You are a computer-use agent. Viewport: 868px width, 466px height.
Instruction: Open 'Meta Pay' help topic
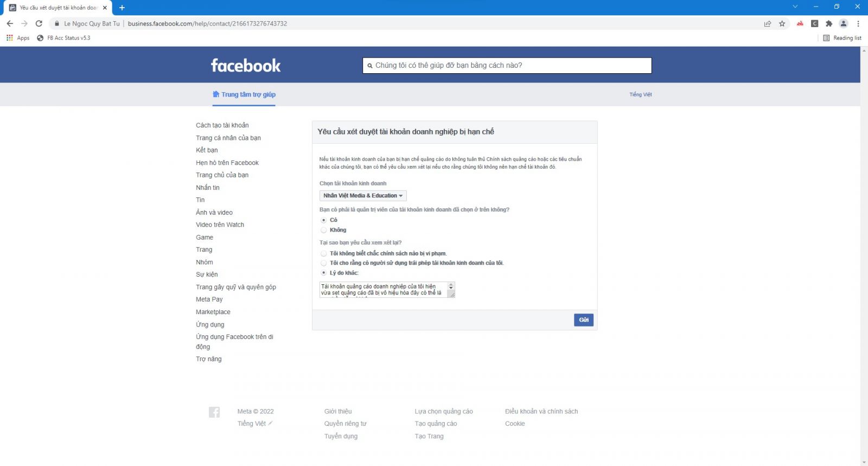click(209, 299)
